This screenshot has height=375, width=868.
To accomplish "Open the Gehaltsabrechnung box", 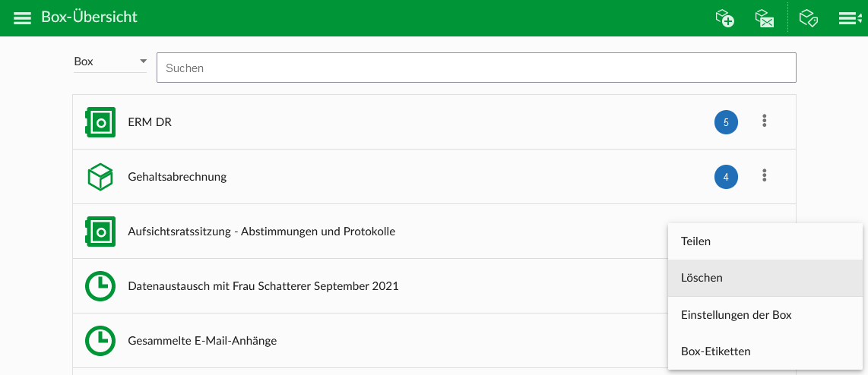I will 178,177.
